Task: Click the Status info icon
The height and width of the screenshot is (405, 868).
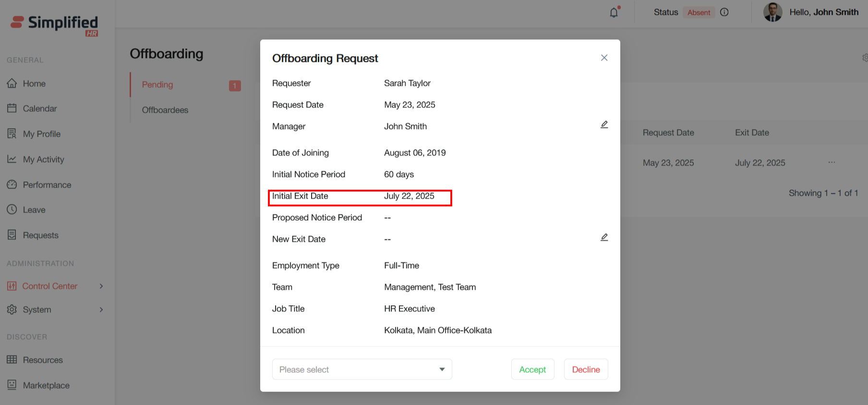Action: [x=724, y=12]
